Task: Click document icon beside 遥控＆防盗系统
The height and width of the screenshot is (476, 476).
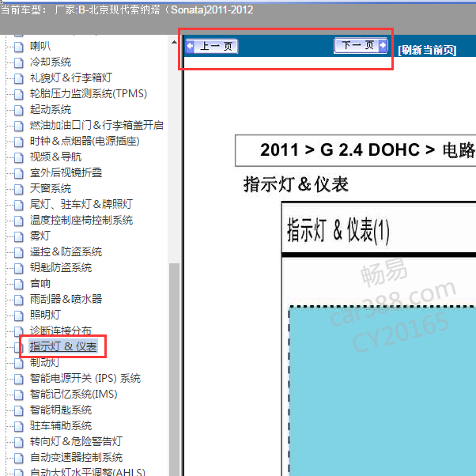Action: [x=19, y=252]
